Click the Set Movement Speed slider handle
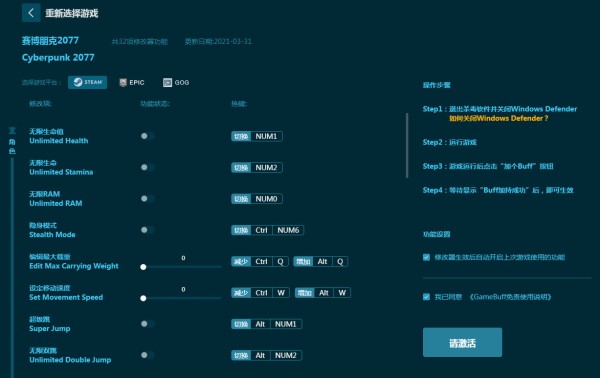This screenshot has height=378, width=600. tap(143, 298)
